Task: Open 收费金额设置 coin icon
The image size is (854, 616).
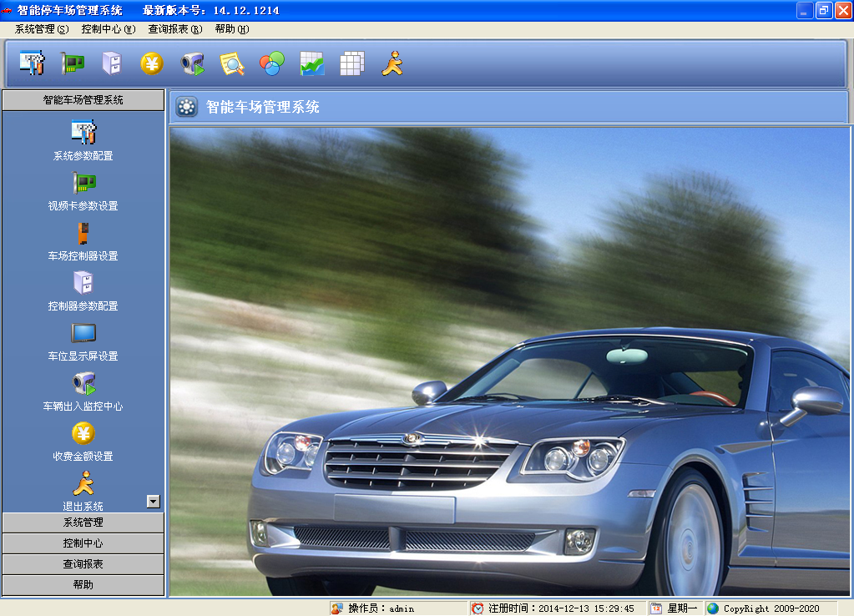Action: (83, 435)
